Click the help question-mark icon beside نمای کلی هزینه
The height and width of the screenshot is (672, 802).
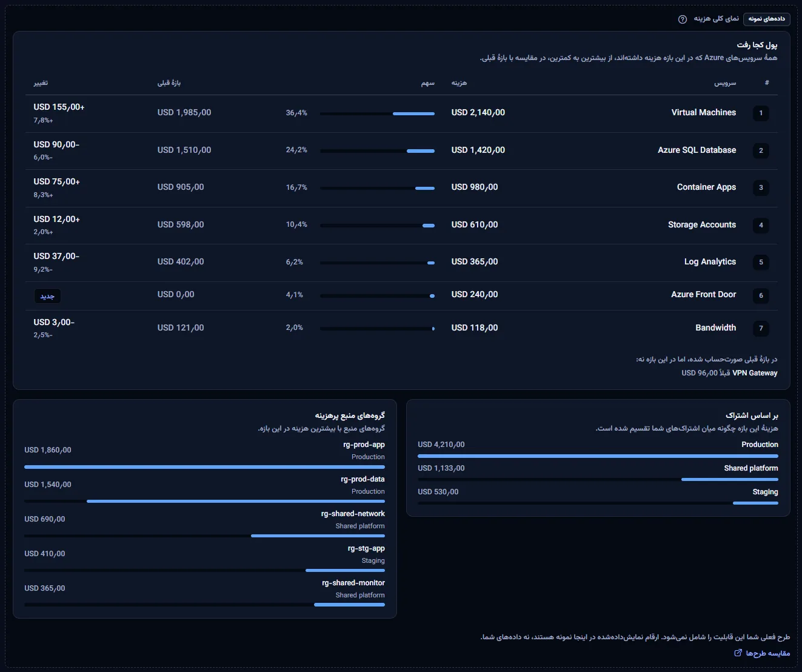(x=683, y=19)
